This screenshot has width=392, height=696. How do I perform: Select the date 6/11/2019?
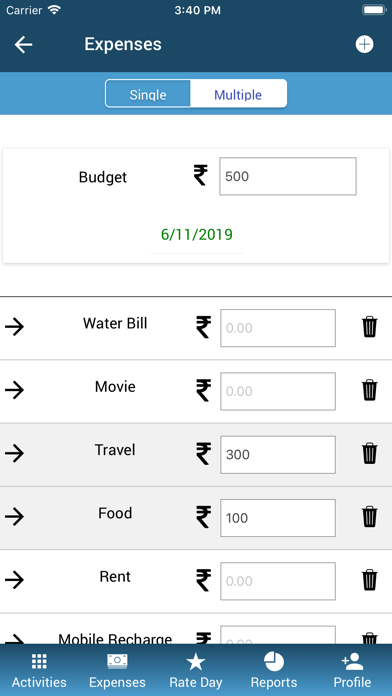[x=197, y=234]
